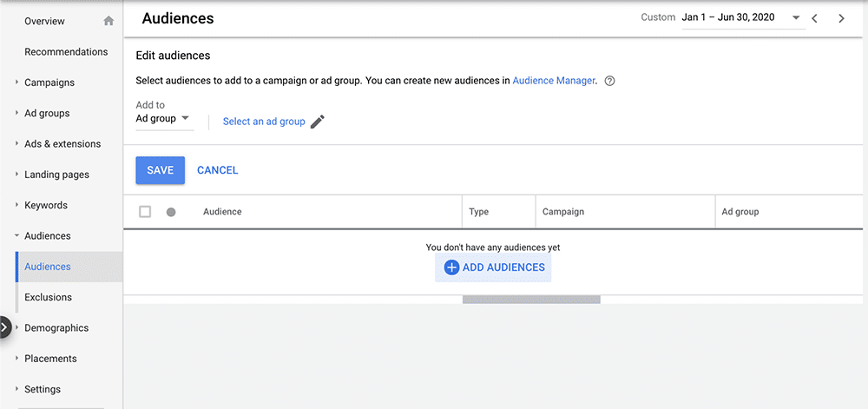Click the gray status dot column header
Viewport: 868px width, 409px height.
pyautogui.click(x=171, y=212)
